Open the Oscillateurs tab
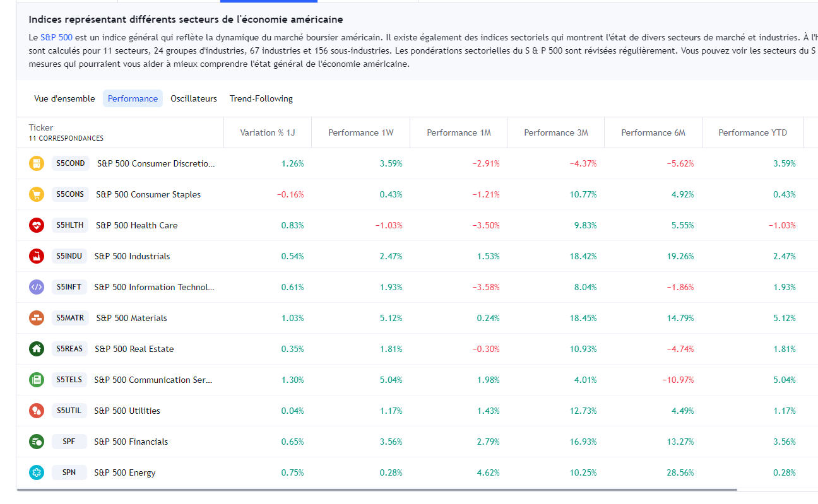This screenshot has height=504, width=818. [x=194, y=99]
